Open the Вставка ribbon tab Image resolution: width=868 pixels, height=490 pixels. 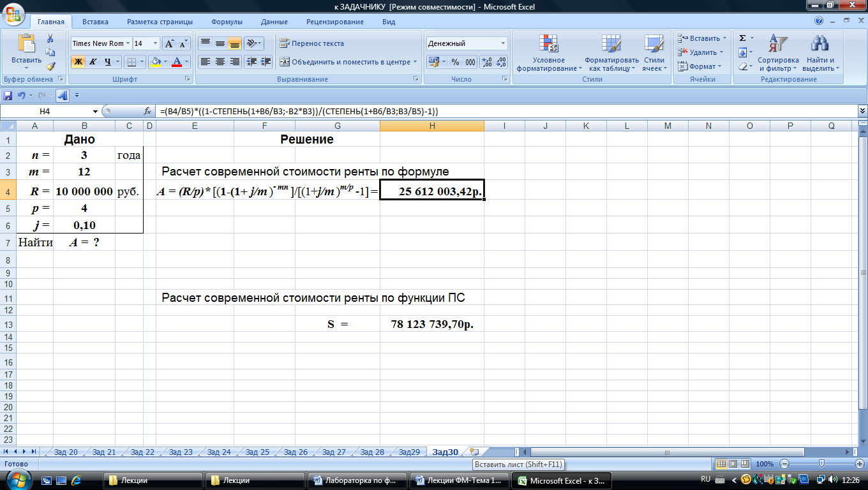95,22
